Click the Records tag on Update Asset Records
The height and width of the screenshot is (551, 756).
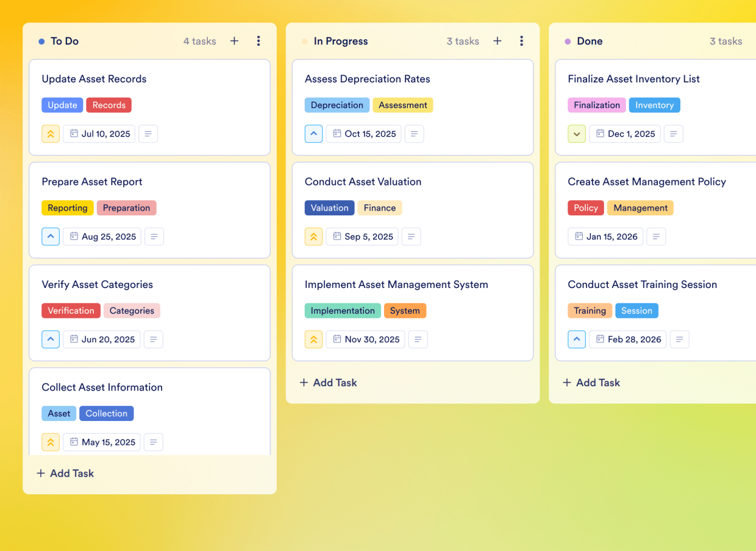click(109, 105)
